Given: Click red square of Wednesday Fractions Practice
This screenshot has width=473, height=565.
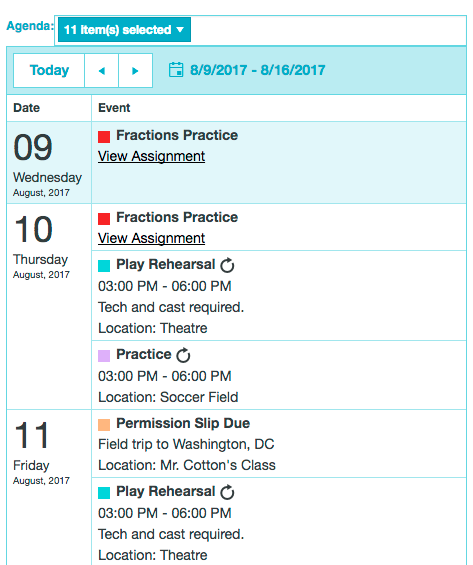Looking at the screenshot, I should coord(104,137).
